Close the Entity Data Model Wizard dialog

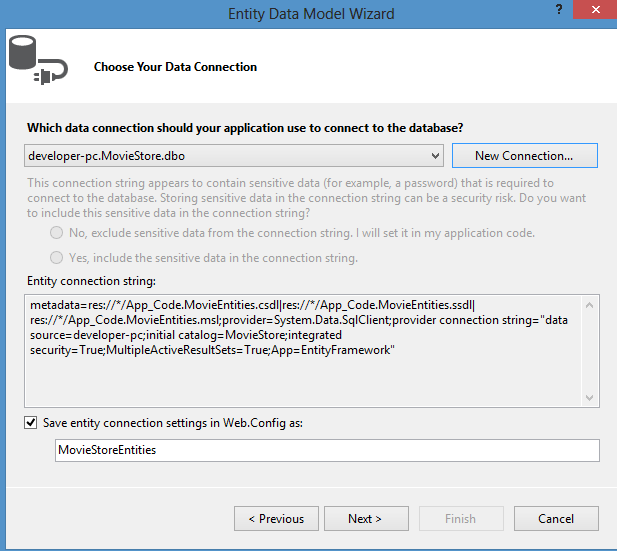coord(594,11)
